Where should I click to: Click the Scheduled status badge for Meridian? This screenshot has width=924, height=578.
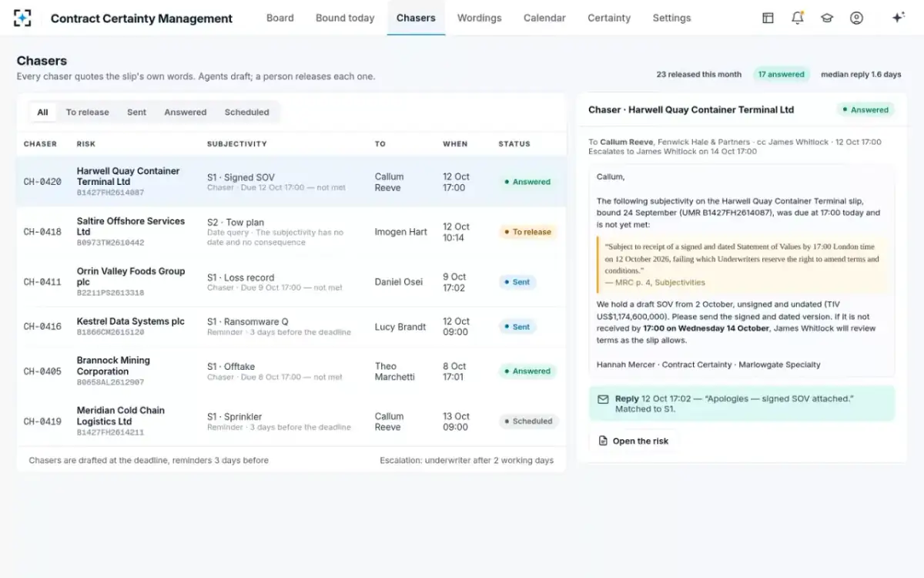click(528, 422)
